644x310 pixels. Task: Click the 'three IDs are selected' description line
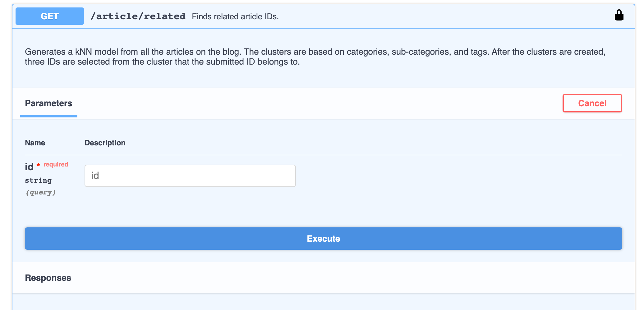(x=162, y=62)
